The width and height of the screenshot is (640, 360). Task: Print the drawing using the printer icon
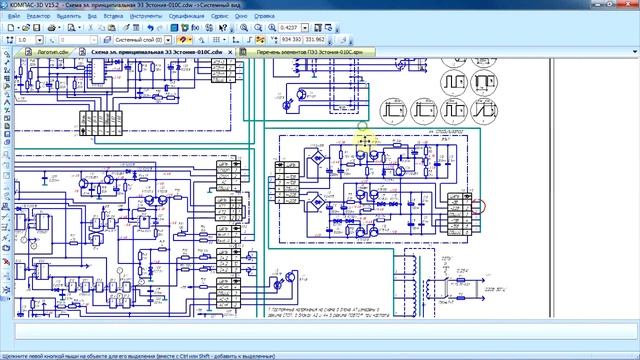(x=52, y=28)
